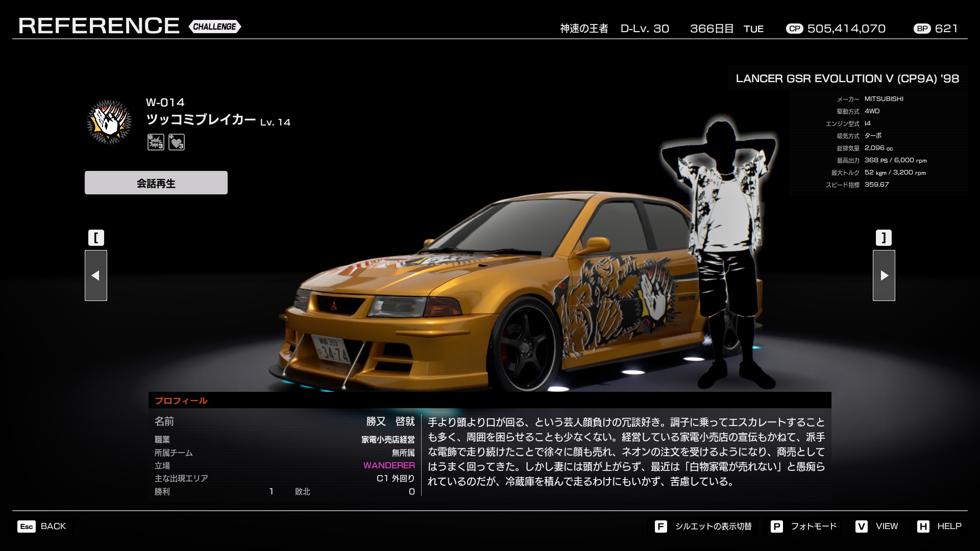The width and height of the screenshot is (980, 551).
Task: Click the CHALLENGE tag badge
Action: pos(214,27)
